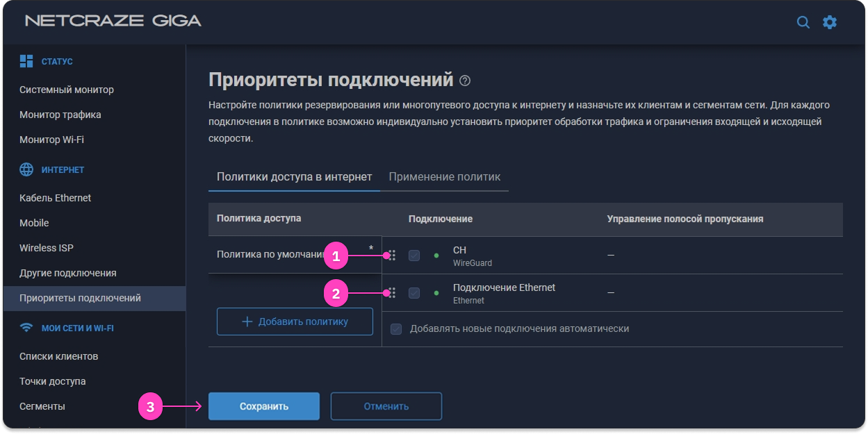Select the Политики доступа в интернет tab
The image size is (868, 434).
pyautogui.click(x=294, y=176)
